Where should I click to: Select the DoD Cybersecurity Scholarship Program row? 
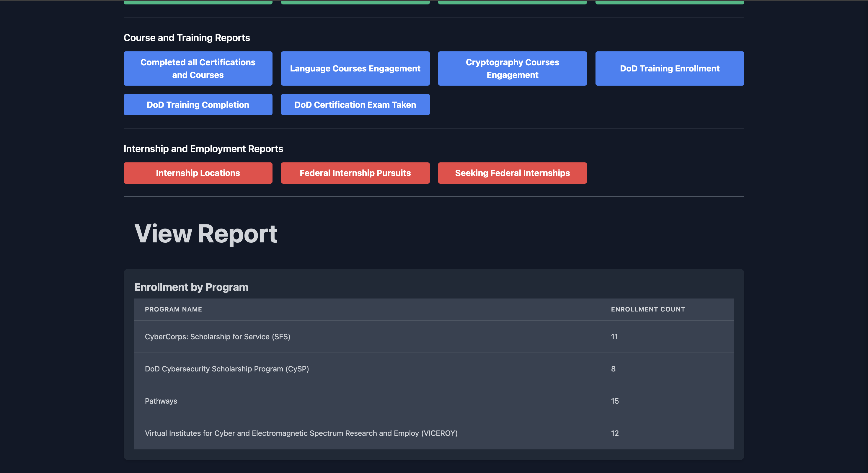(x=227, y=369)
